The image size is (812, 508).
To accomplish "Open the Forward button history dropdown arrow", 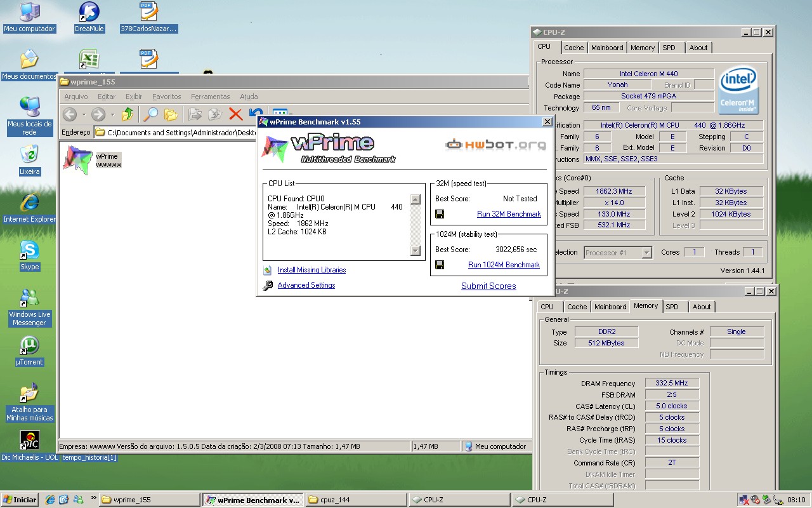I will 112,115.
